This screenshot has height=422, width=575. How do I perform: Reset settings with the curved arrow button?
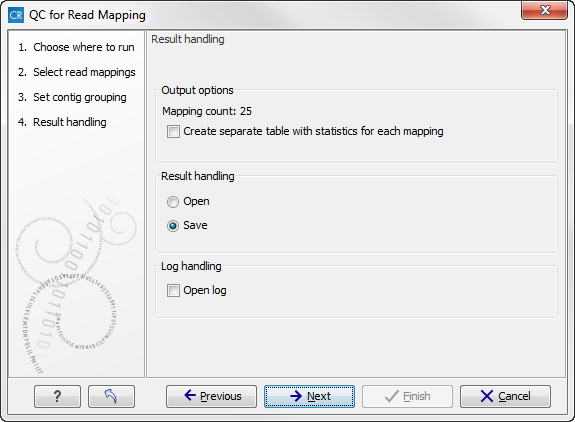111,396
